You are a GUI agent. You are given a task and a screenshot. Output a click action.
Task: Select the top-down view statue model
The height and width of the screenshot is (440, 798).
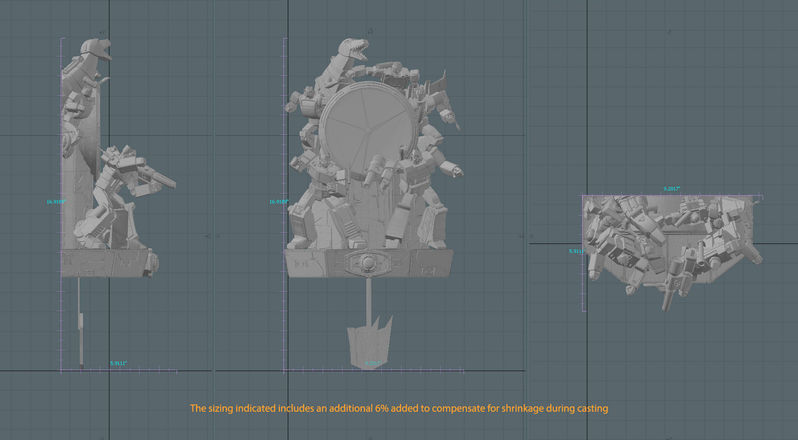point(673,253)
